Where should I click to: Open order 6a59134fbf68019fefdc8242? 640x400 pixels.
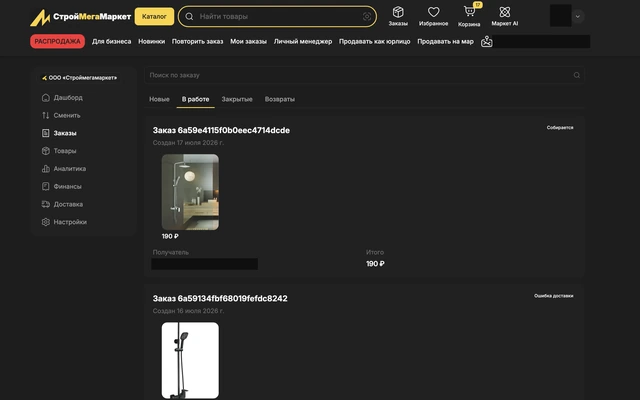pos(220,298)
